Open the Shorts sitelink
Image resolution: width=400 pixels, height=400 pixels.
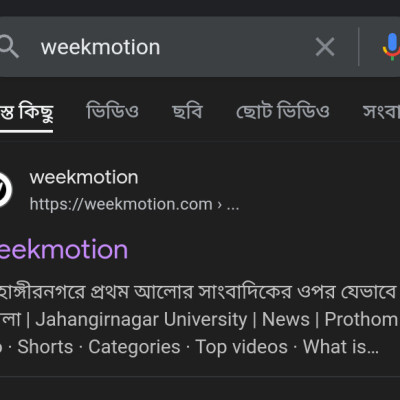pos(45,347)
